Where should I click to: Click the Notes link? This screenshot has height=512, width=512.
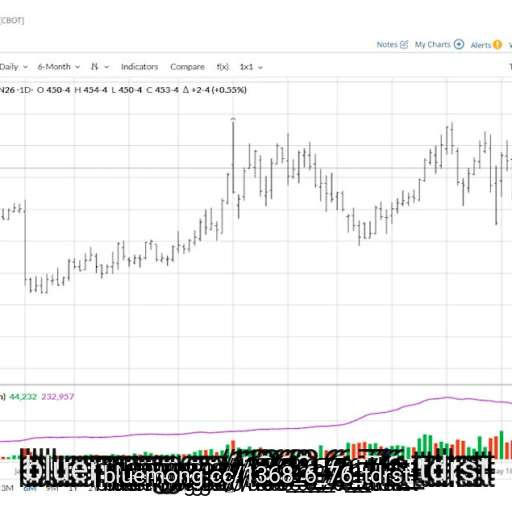point(387,44)
